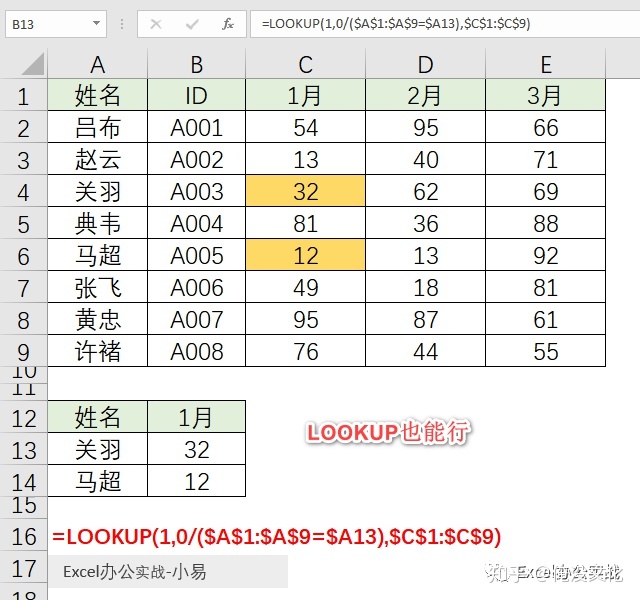Select cell with name 赵云
Image resolution: width=640 pixels, height=600 pixels.
(98, 159)
